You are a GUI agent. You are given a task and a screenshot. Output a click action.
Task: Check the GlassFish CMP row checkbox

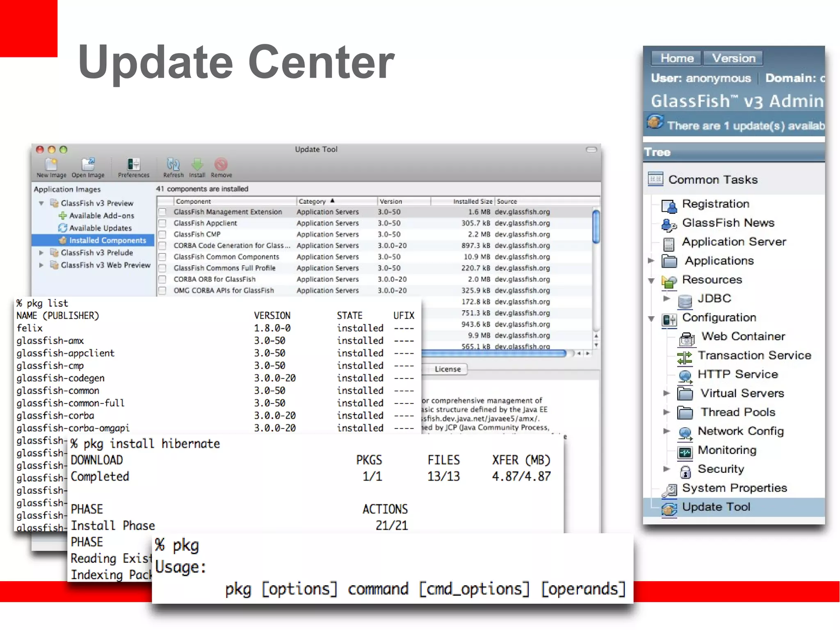click(162, 234)
